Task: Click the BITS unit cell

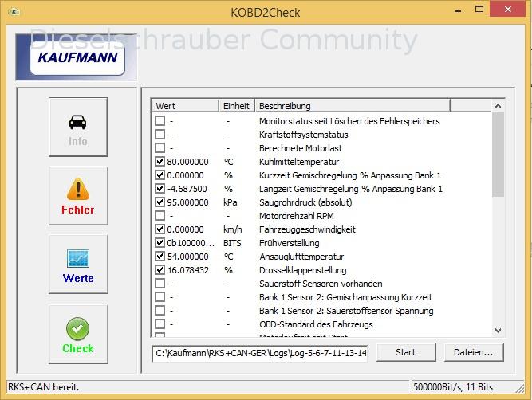Action: tap(232, 243)
